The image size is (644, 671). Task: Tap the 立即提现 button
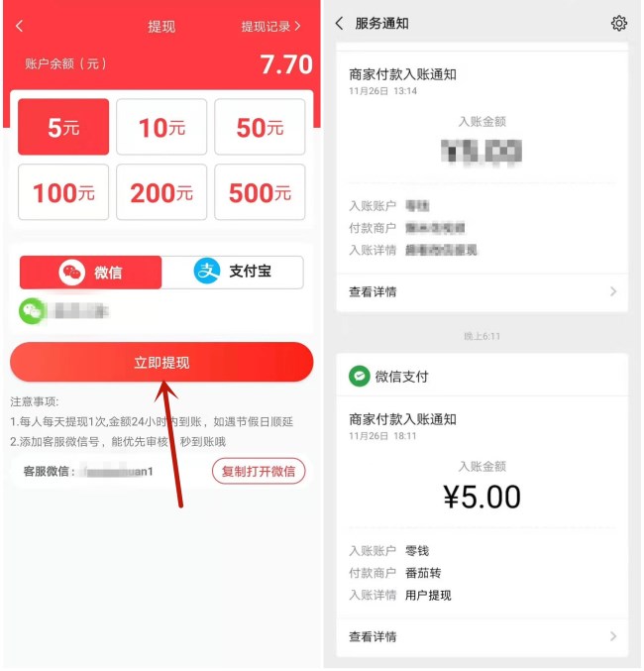tap(161, 362)
